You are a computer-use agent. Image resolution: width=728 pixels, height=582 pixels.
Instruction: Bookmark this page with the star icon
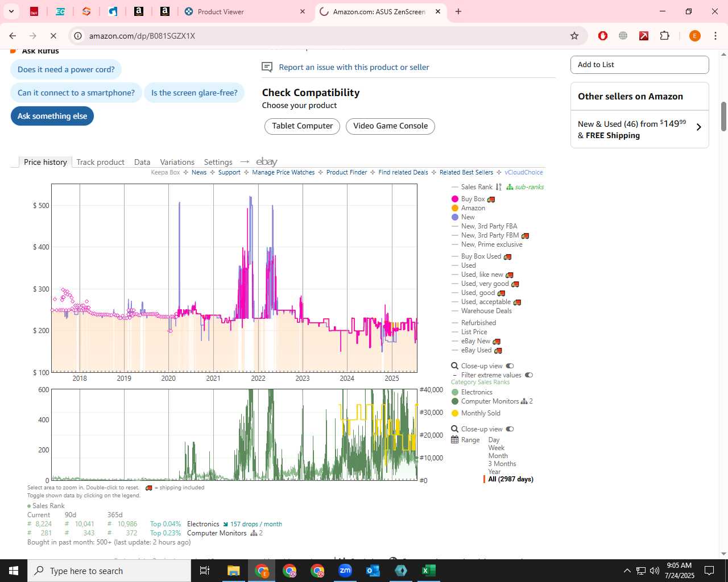click(x=574, y=36)
